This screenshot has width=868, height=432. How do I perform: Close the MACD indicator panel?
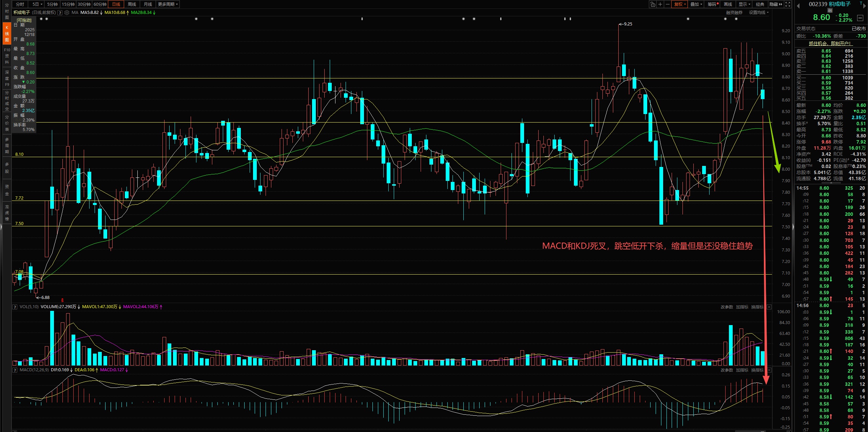769,370
